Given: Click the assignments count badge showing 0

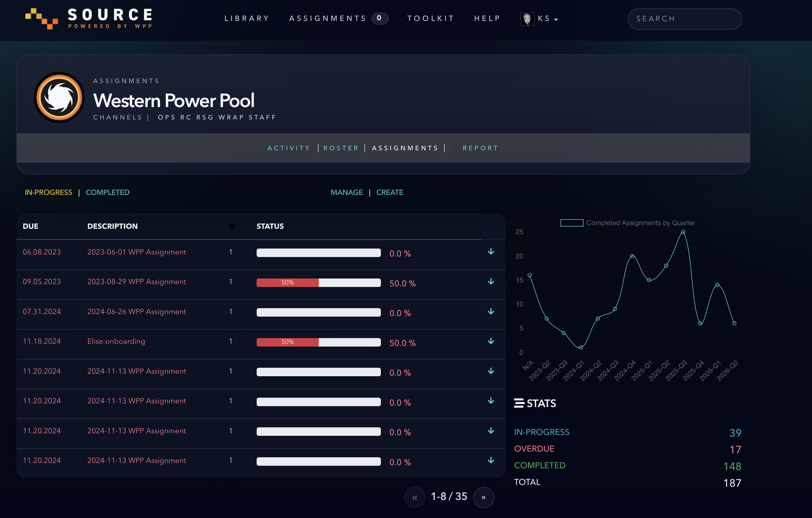Looking at the screenshot, I should click(x=380, y=18).
